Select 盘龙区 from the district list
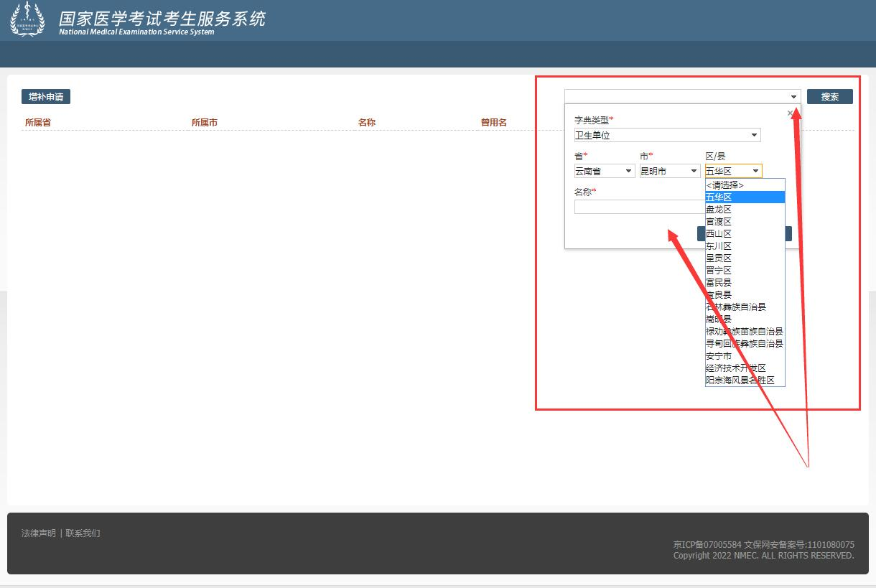Viewport: 876px width, 588px height. [719, 210]
